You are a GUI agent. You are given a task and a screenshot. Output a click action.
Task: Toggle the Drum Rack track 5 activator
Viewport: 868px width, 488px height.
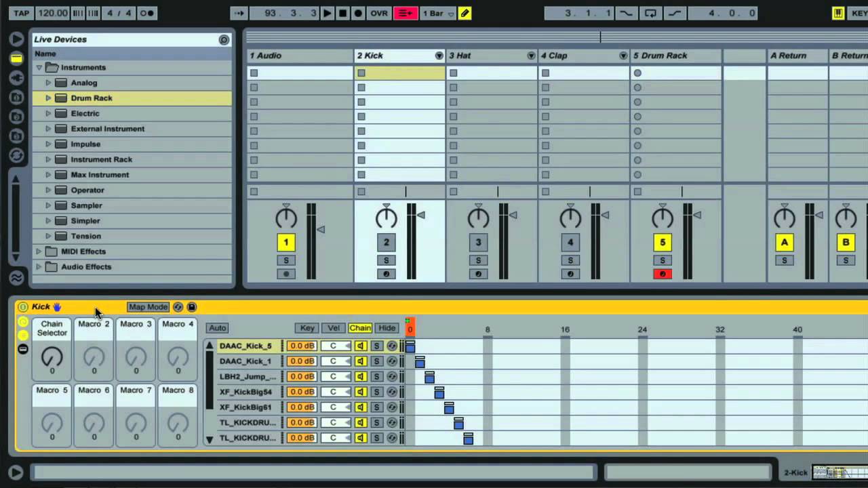coord(663,242)
